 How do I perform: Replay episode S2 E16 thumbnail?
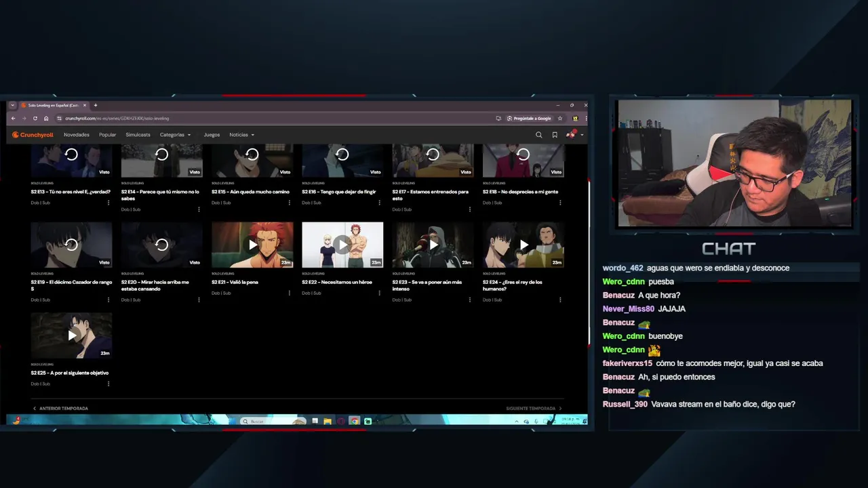[x=342, y=161]
